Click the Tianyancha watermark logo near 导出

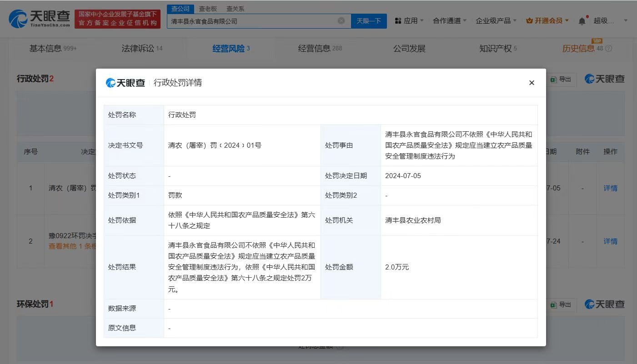point(605,78)
